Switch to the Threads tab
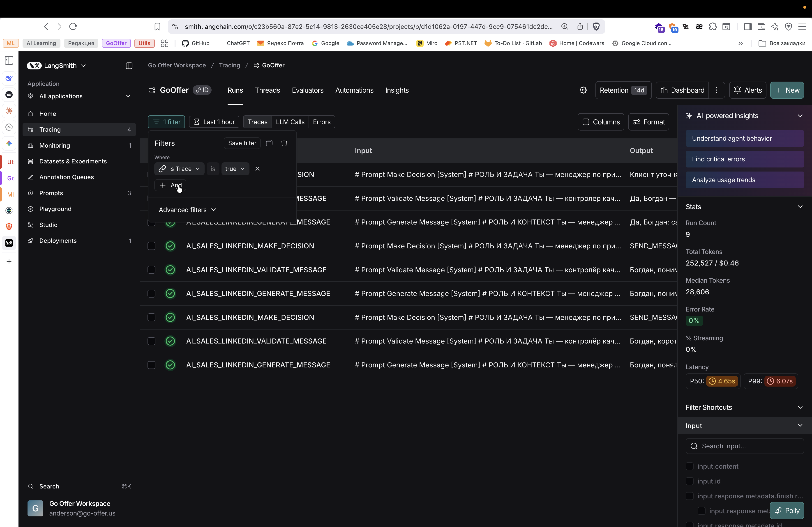 [x=267, y=90]
